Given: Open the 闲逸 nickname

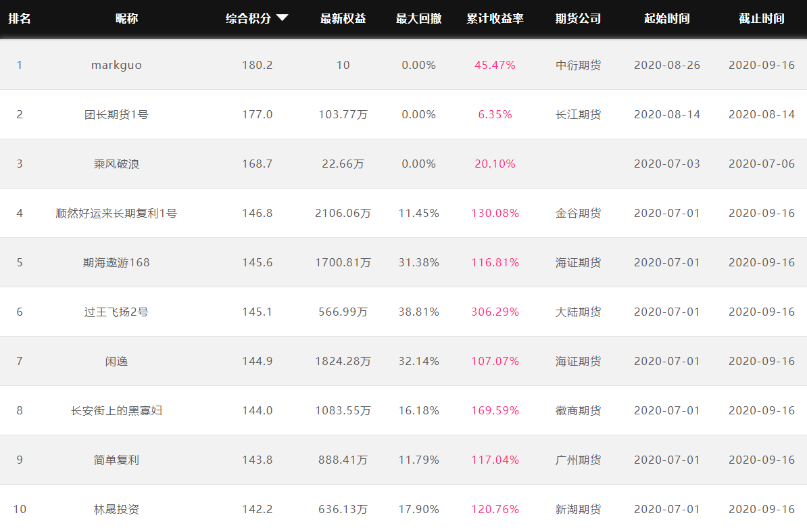Looking at the screenshot, I should (116, 361).
